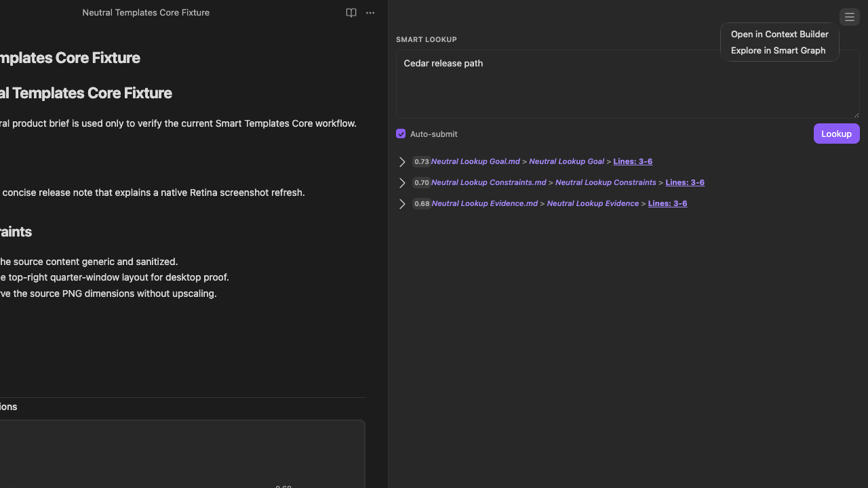Click the Neutral Lookup Constraints.md file name
The image size is (868, 488).
pyautogui.click(x=488, y=182)
